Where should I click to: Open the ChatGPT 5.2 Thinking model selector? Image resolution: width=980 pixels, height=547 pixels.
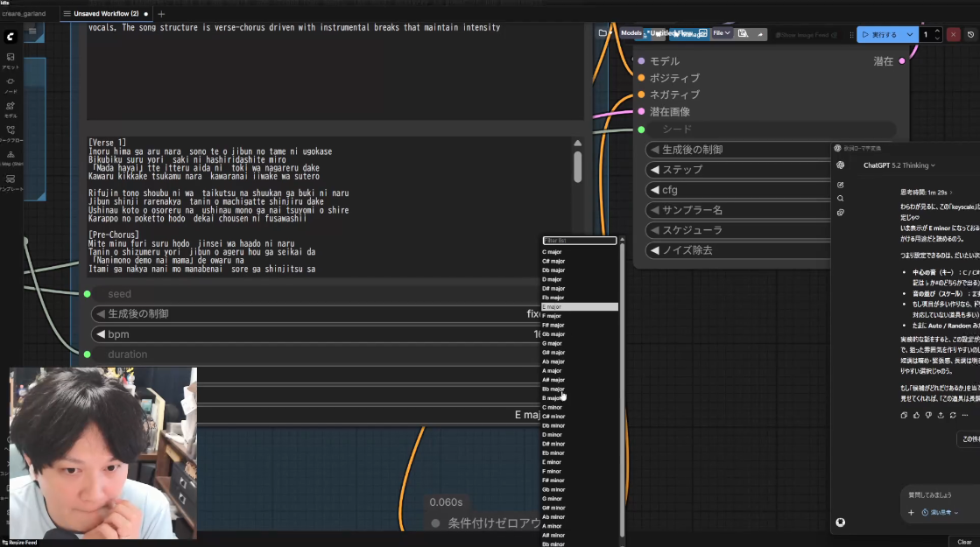click(899, 165)
